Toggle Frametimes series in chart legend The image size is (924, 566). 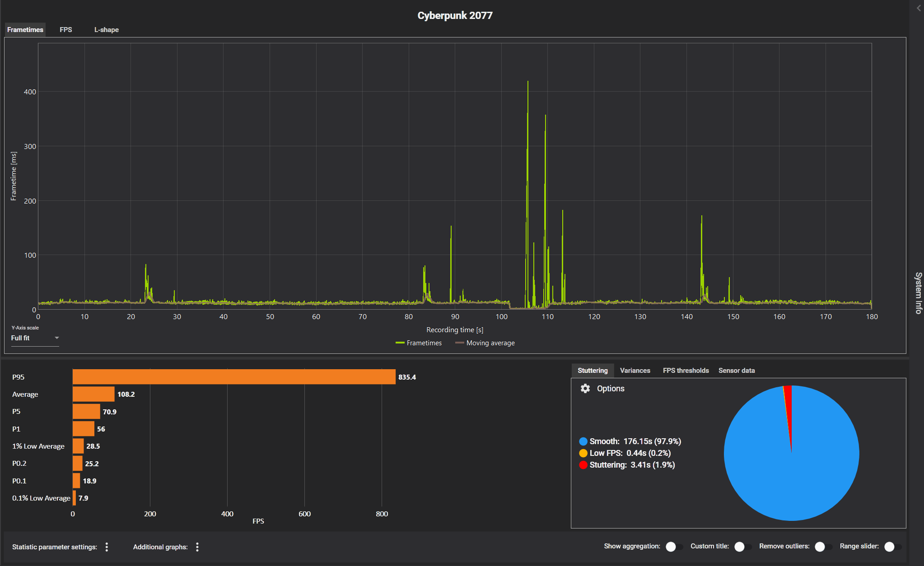pyautogui.click(x=419, y=343)
